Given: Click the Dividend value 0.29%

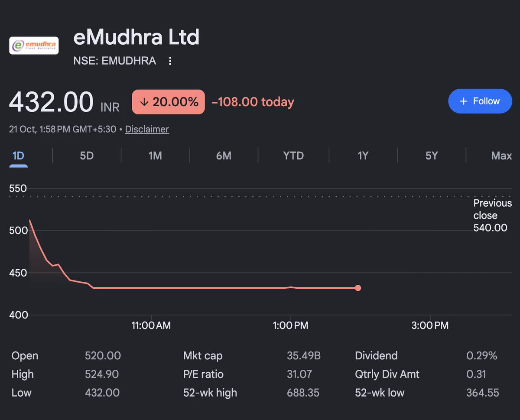Looking at the screenshot, I should click(482, 356).
